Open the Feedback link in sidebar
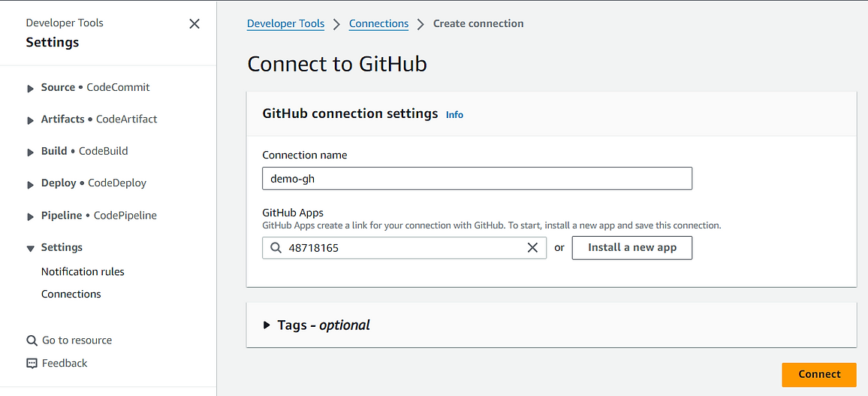Viewport: 868px width, 396px height. (57, 364)
